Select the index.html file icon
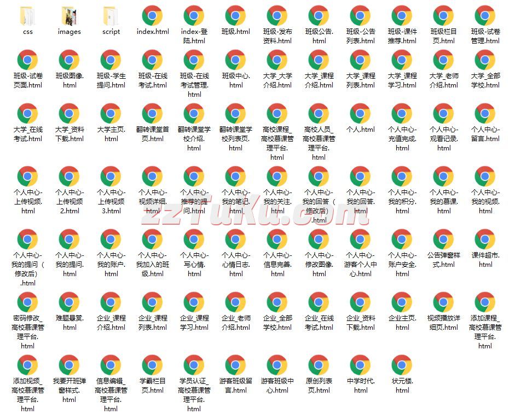 [x=152, y=16]
